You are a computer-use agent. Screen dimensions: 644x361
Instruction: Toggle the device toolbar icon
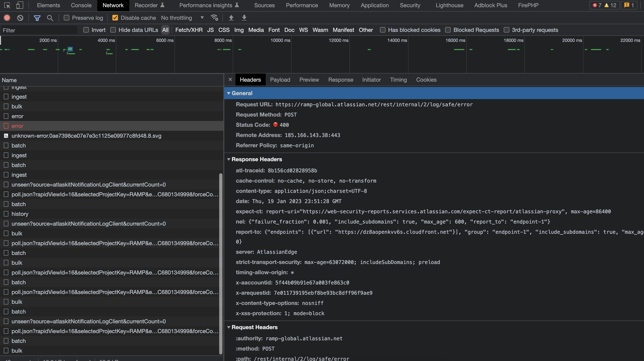20,5
